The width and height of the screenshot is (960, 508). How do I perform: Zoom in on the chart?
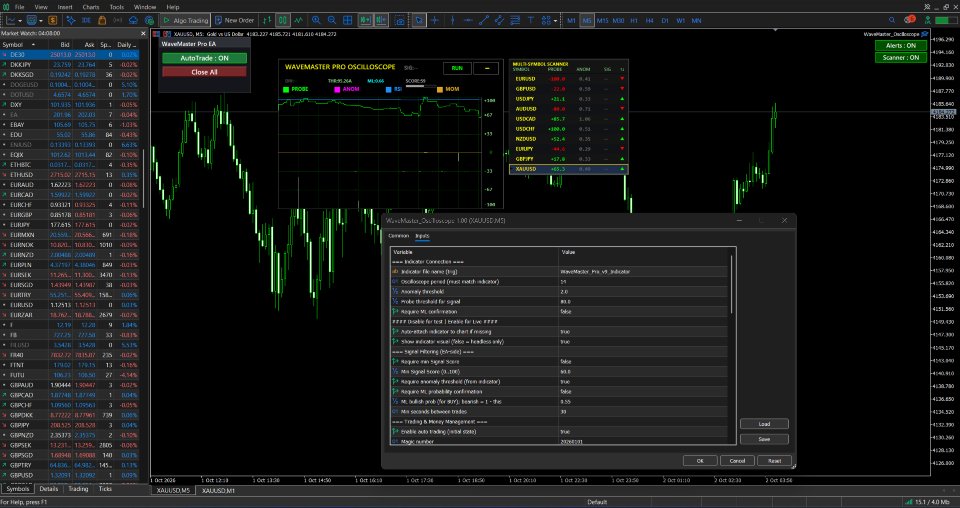316,20
